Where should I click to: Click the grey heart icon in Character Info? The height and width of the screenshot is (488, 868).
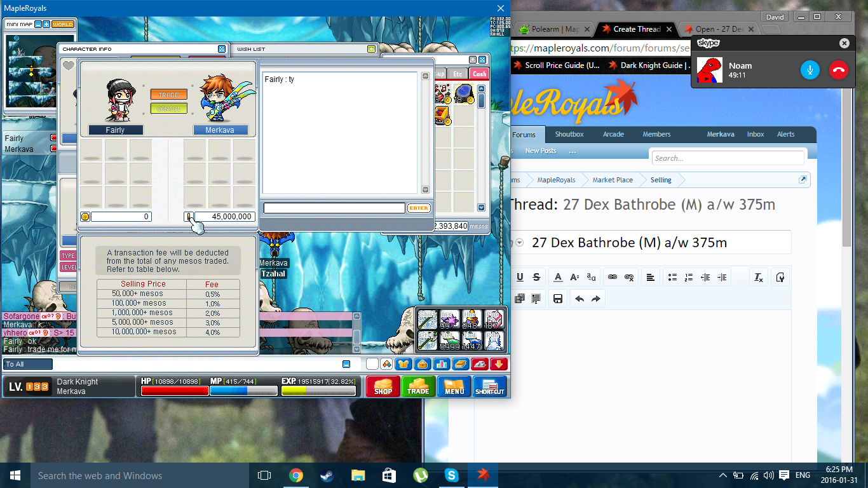[x=69, y=66]
